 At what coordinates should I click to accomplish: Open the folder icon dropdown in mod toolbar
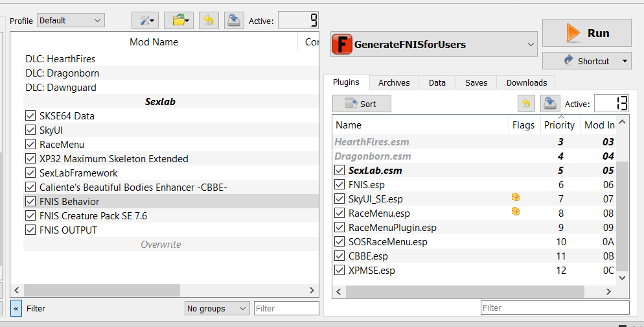pyautogui.click(x=179, y=20)
